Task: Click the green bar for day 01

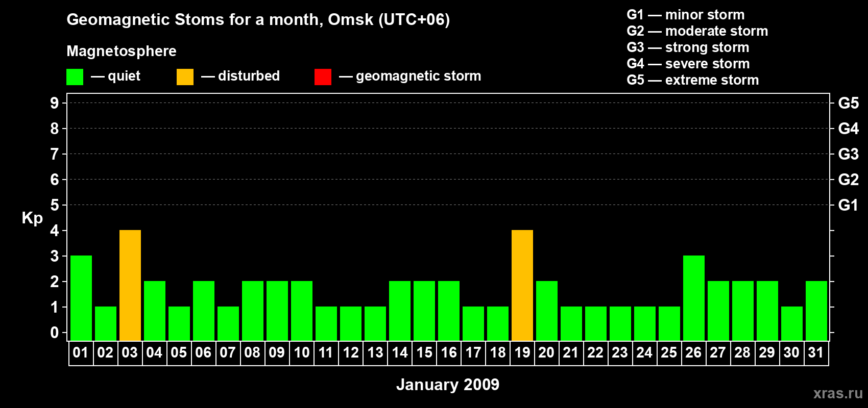Action: [81, 298]
